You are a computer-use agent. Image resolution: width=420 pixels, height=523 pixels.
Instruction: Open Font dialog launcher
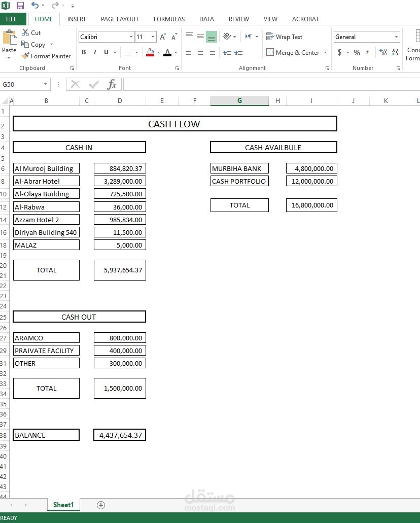pyautogui.click(x=177, y=68)
